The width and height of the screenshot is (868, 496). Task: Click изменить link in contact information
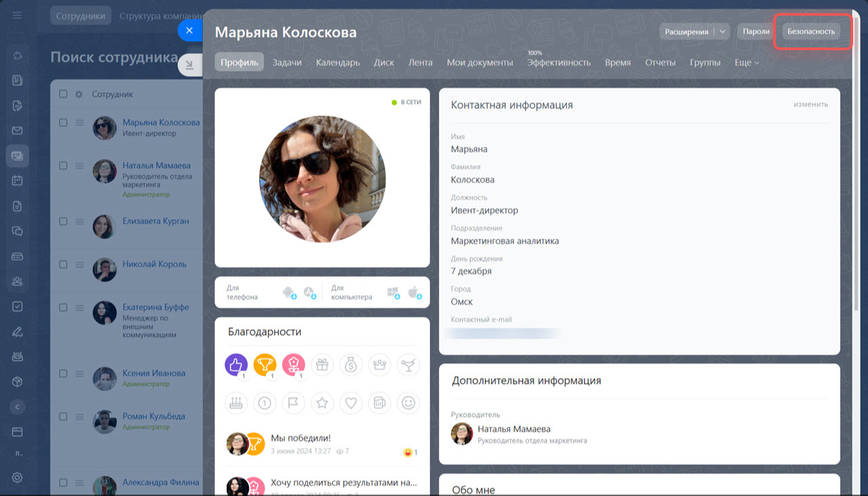[810, 104]
